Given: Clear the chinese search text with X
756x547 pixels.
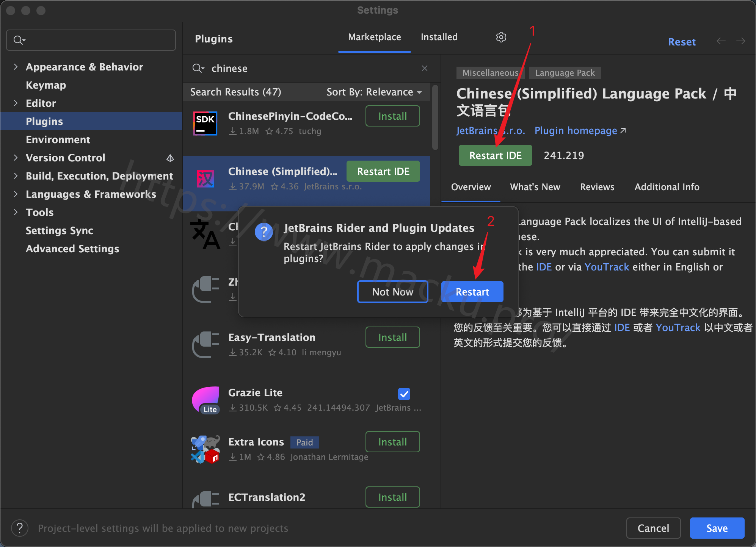Looking at the screenshot, I should point(425,68).
